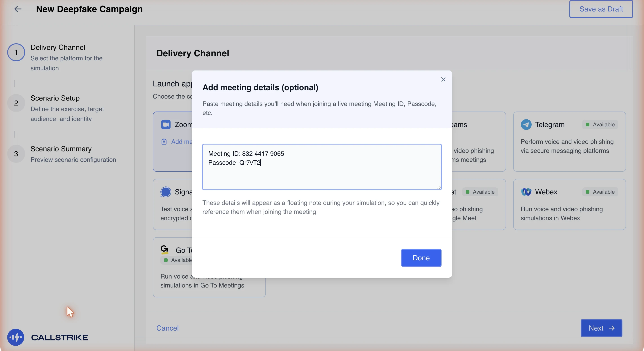Click the Signal logo icon
Screen dimensions: 644x351
166,192
